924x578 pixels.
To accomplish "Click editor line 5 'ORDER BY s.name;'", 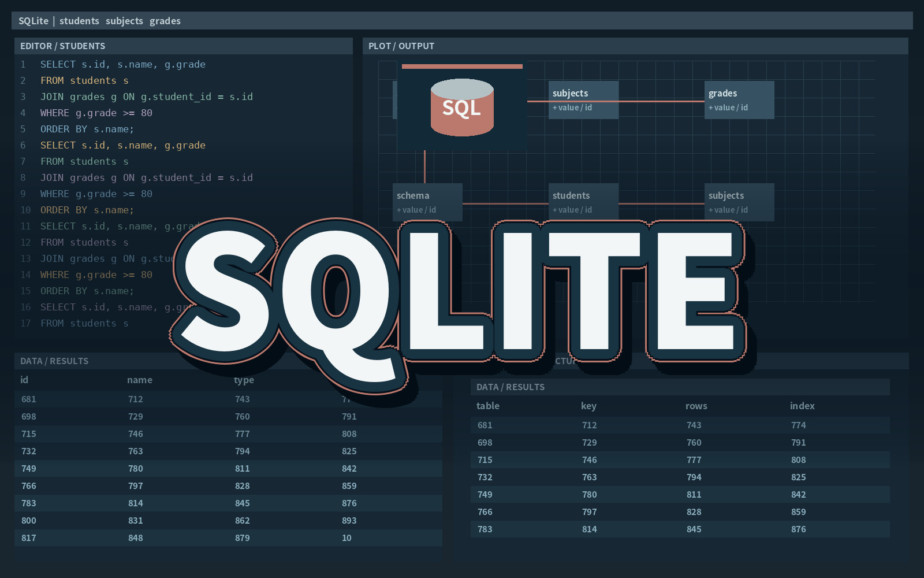I will pos(87,129).
